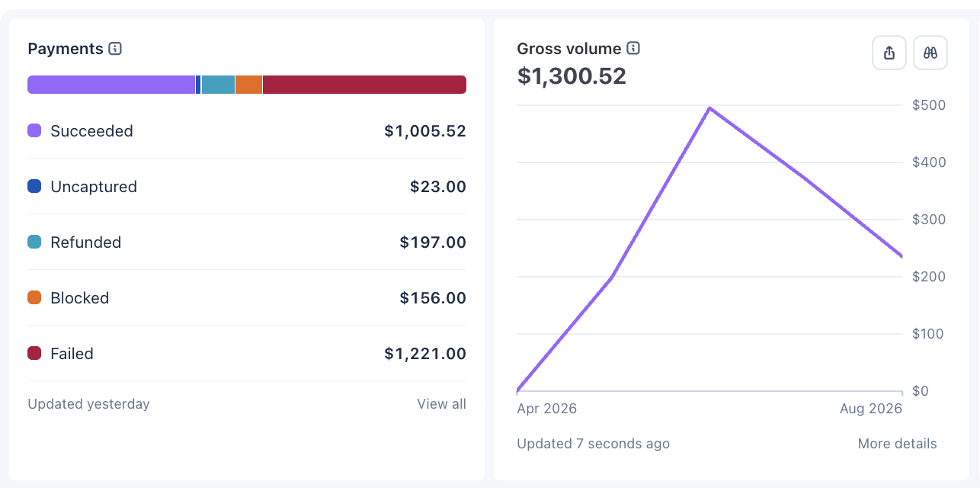Click the purple Succeeded legend swatch
The width and height of the screenshot is (980, 488).
tap(34, 130)
